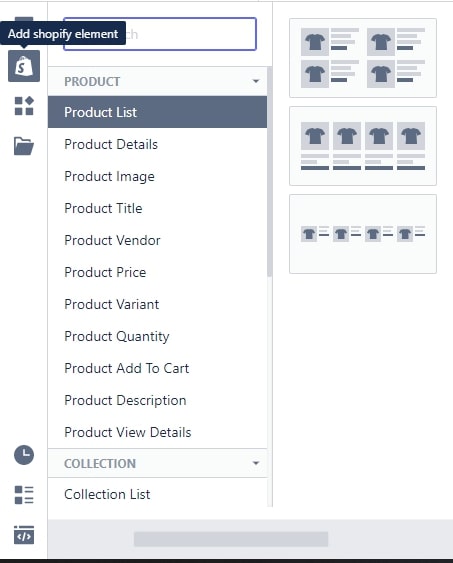The width and height of the screenshot is (453, 563).
Task: Click the element search input field
Action: coord(160,34)
